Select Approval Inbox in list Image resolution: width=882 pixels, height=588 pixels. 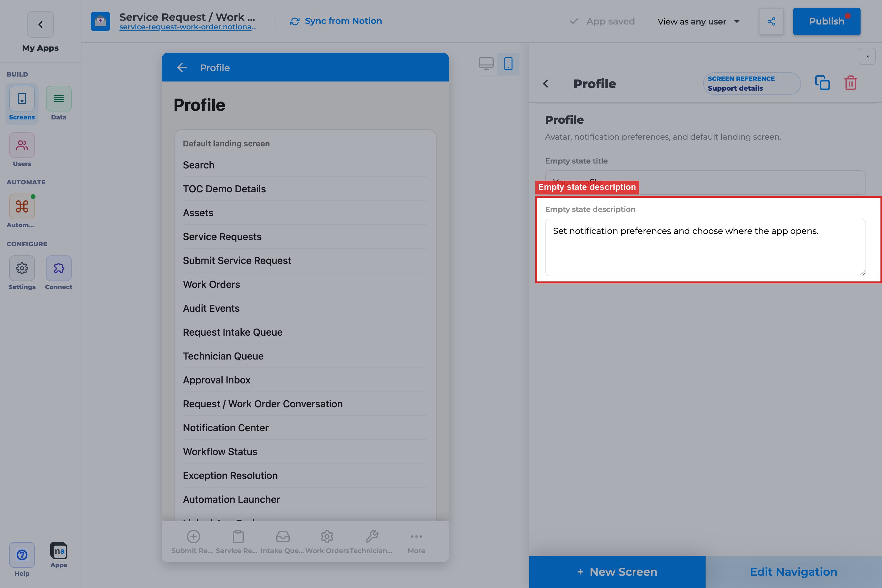tap(305, 380)
